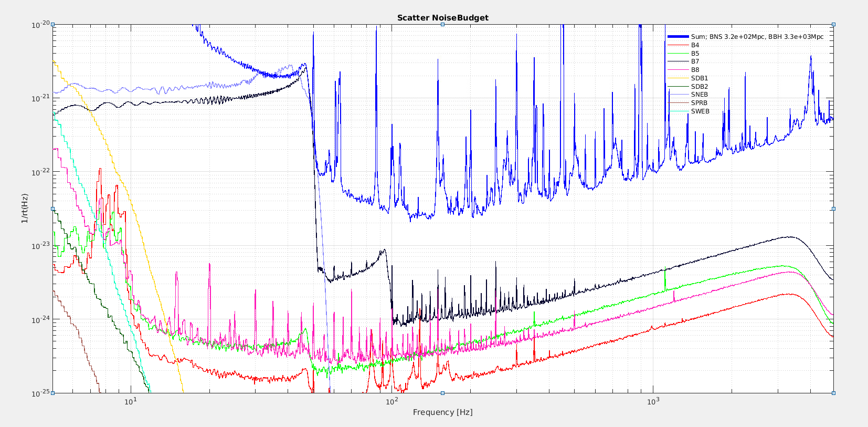Screen dimensions: 868x427
Task: Click the B4 legend label
Action: (695, 45)
